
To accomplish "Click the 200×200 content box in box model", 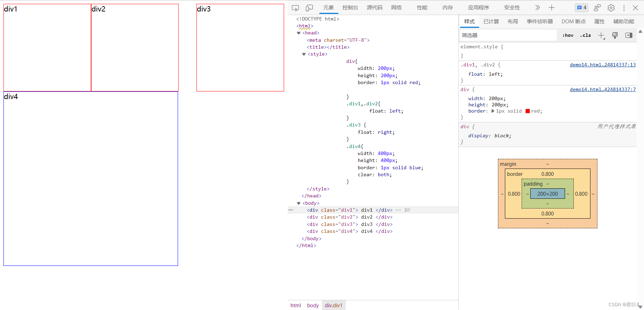I will [547, 194].
